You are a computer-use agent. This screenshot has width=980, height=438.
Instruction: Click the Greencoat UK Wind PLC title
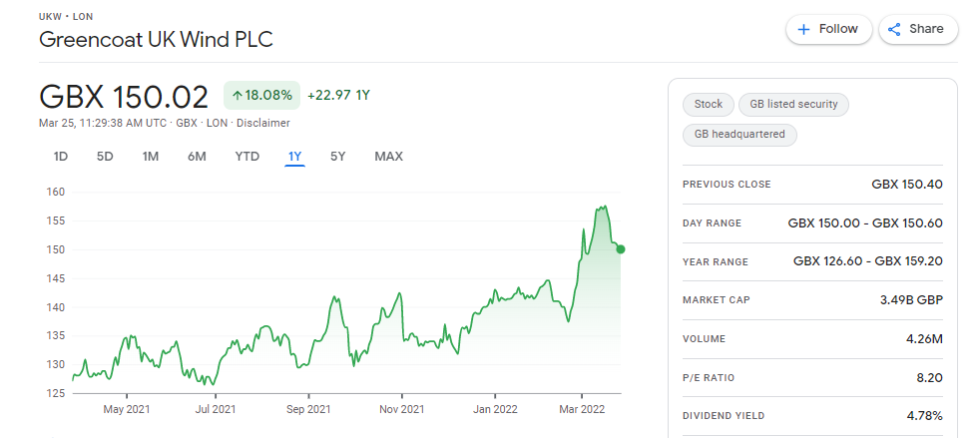coord(157,39)
